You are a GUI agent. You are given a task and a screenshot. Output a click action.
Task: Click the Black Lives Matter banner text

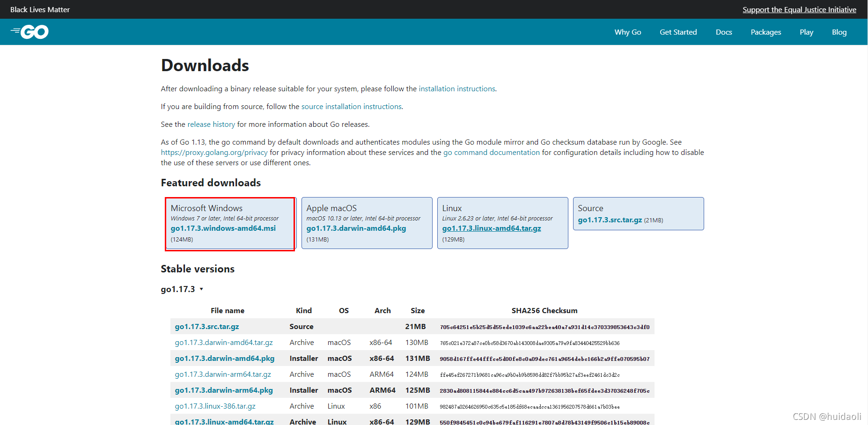(40, 9)
